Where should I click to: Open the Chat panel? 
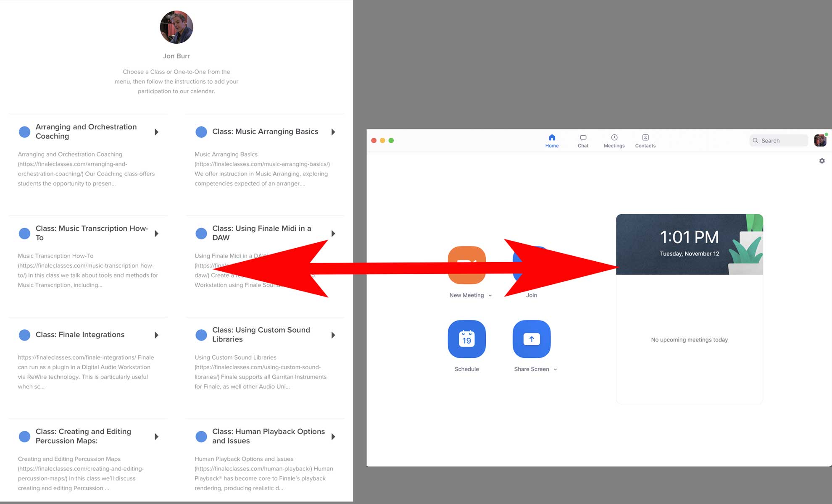[583, 140]
